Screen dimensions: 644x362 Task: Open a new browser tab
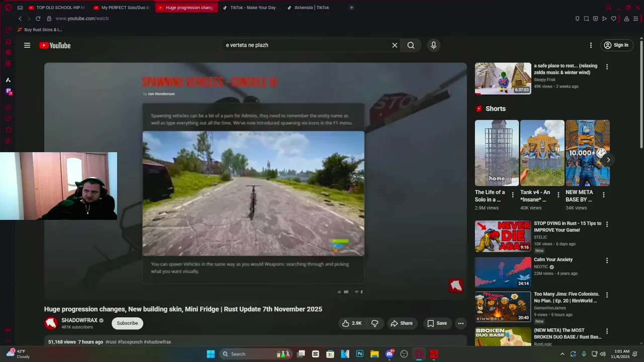pyautogui.click(x=351, y=8)
